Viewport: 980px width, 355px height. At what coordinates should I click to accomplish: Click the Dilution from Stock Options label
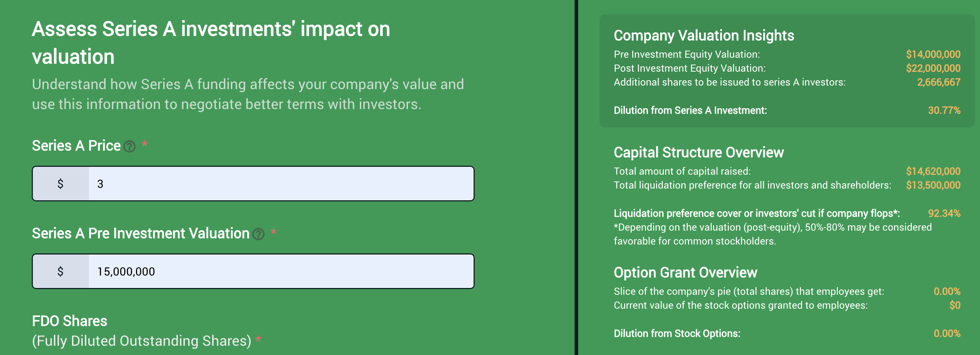677,334
